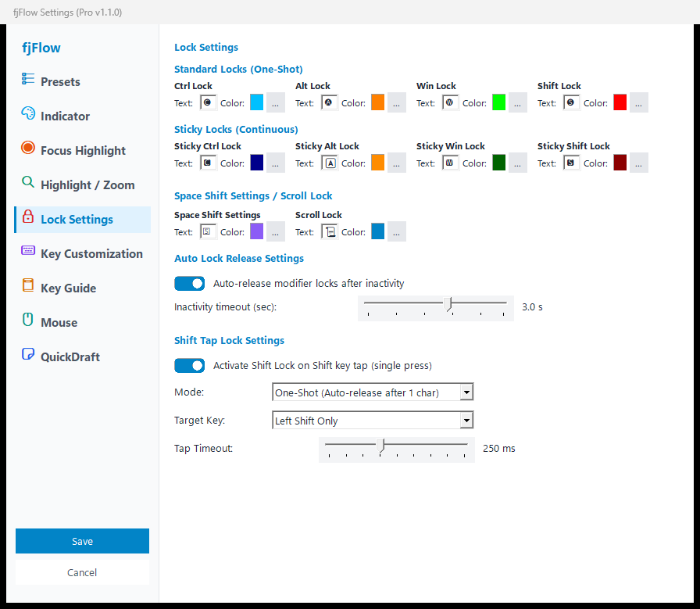Image resolution: width=700 pixels, height=609 pixels.
Task: Click the Sticky Shift Lock text field
Action: [571, 163]
